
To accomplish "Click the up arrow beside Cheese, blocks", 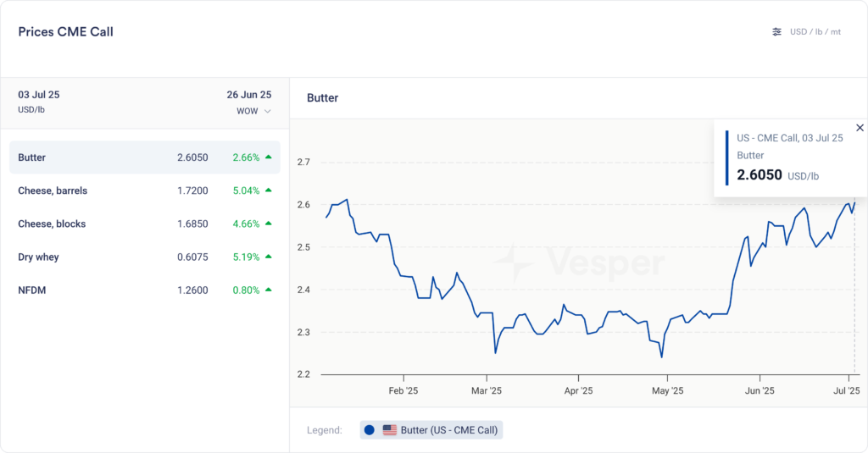I will [269, 224].
